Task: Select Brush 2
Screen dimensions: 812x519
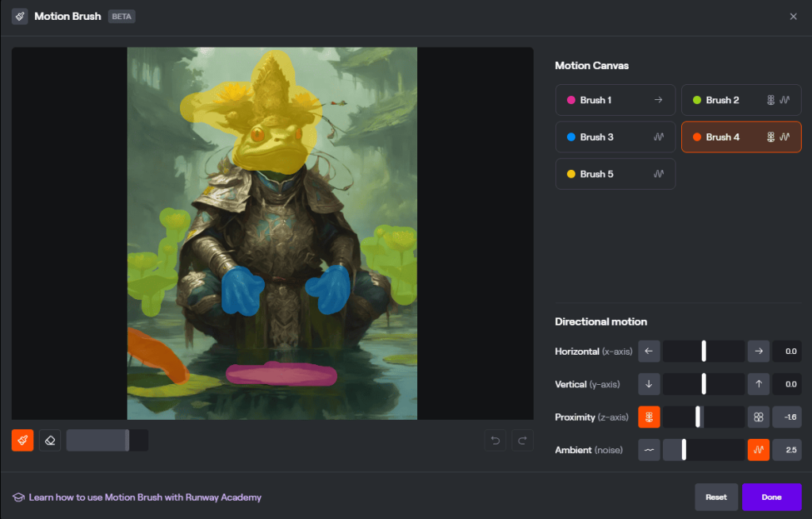Action: coord(741,100)
